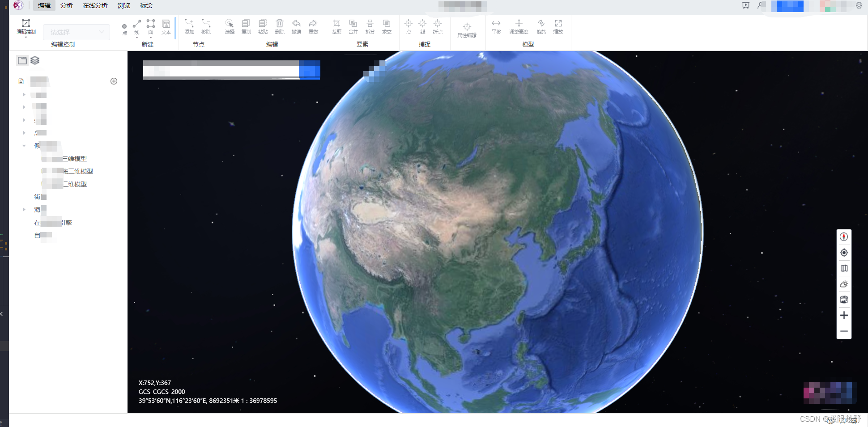Switch to layers view in side panel

pyautogui.click(x=35, y=60)
